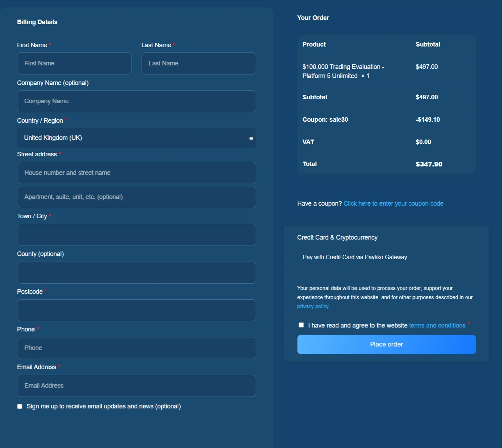Select Pay with Credit Card via Paytiko
Screen dimensions: 502x448
click(x=354, y=257)
